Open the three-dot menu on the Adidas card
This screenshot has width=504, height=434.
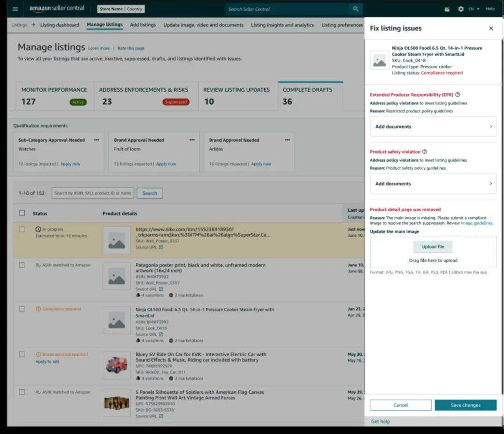click(x=287, y=140)
